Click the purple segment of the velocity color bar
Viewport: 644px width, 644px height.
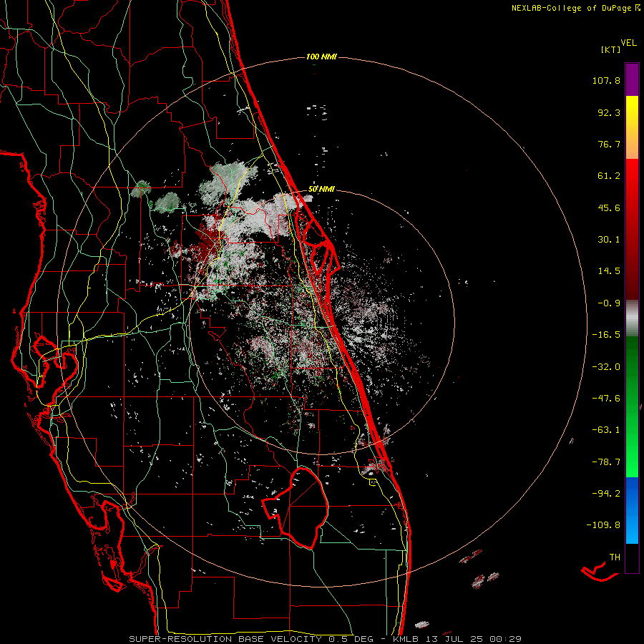click(x=632, y=79)
